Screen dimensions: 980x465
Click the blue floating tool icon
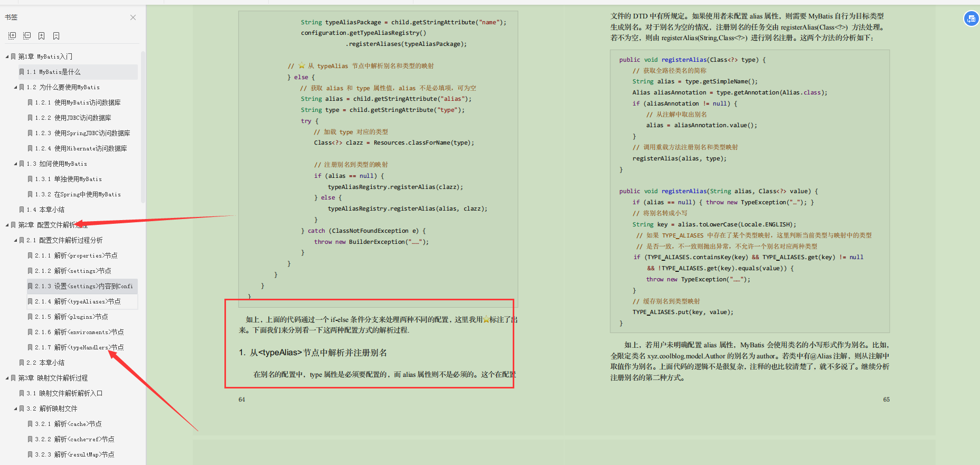[x=971, y=18]
